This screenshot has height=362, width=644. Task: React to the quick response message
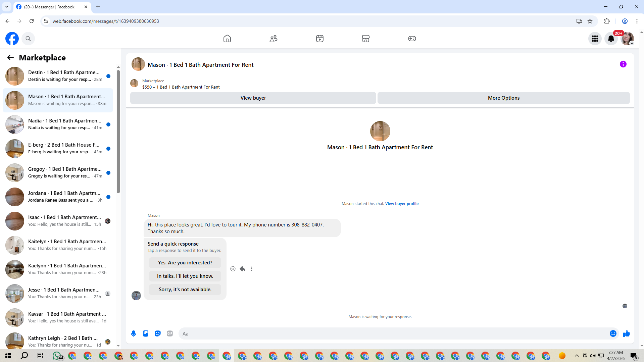click(x=233, y=269)
